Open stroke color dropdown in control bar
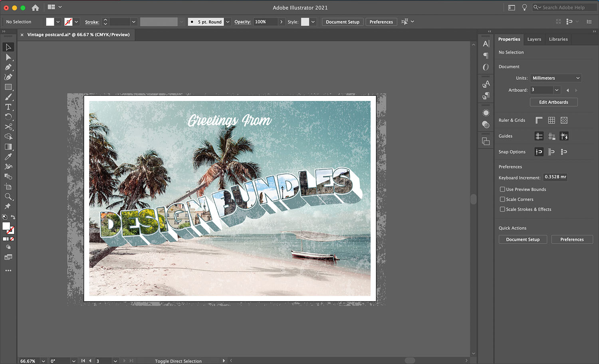599x364 pixels. (76, 22)
